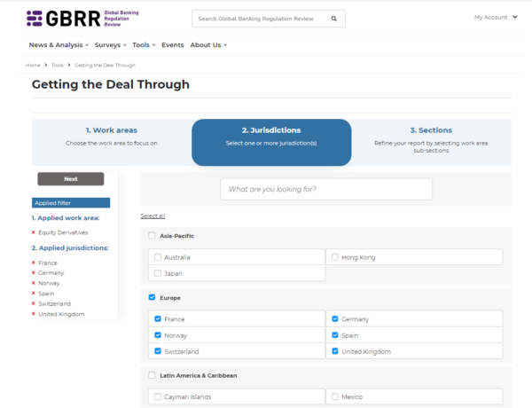This screenshot has height=408, width=532.
Task: Click the 'What are you looking for?' field
Action: (326, 189)
